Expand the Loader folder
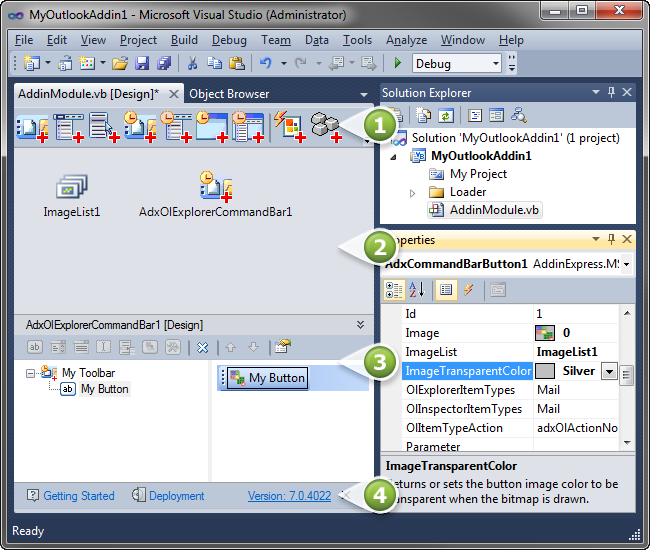This screenshot has width=650, height=550. [x=412, y=193]
